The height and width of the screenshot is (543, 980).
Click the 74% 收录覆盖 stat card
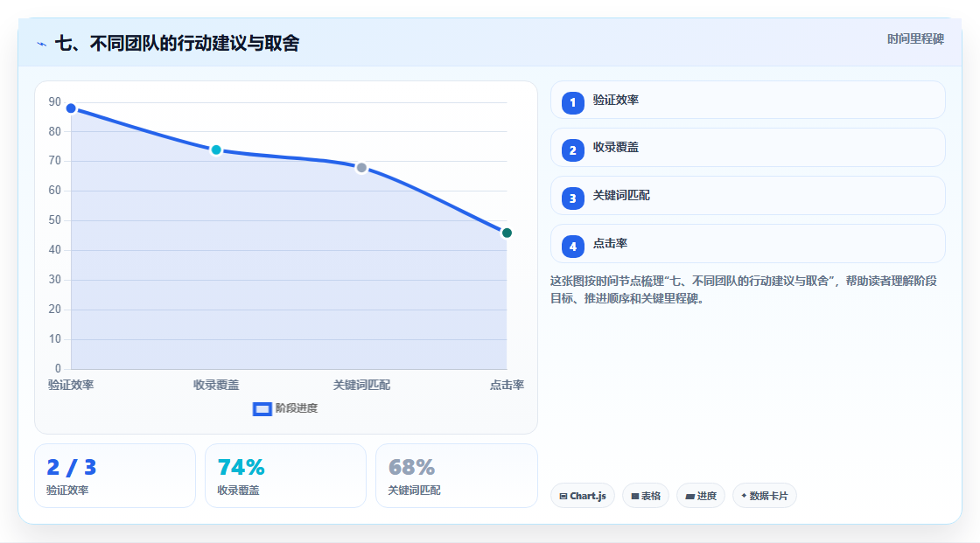(285, 476)
